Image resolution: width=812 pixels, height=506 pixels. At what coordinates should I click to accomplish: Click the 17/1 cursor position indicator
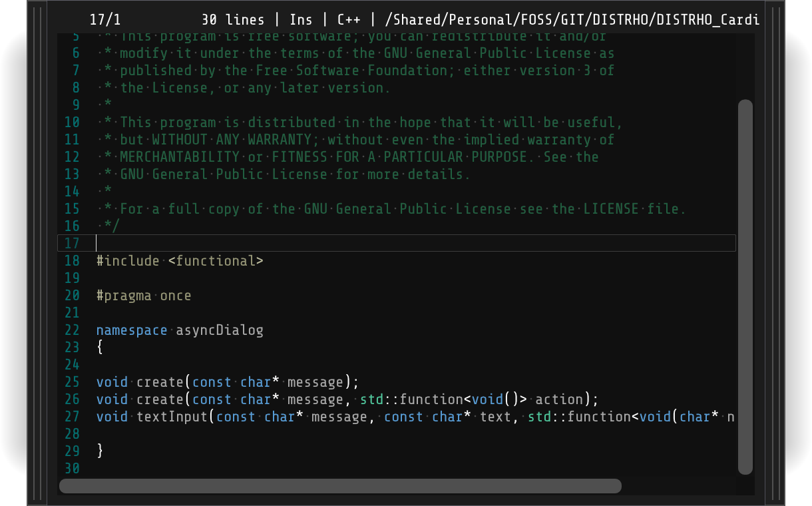click(105, 20)
